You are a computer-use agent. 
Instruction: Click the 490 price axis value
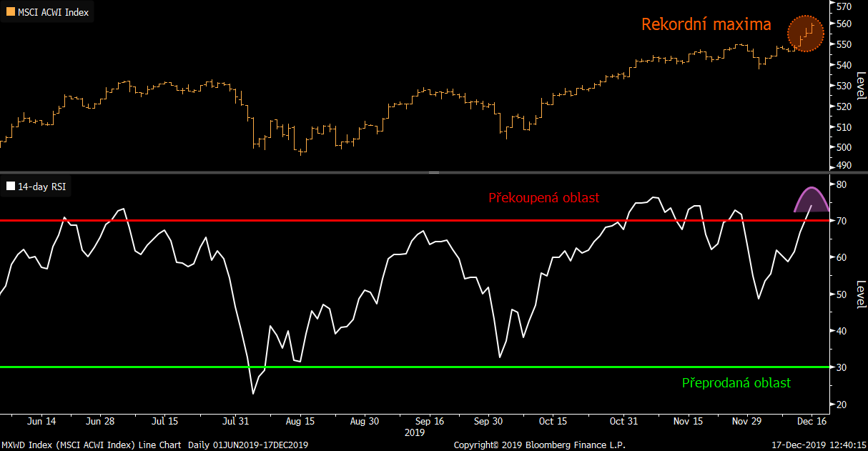point(842,165)
